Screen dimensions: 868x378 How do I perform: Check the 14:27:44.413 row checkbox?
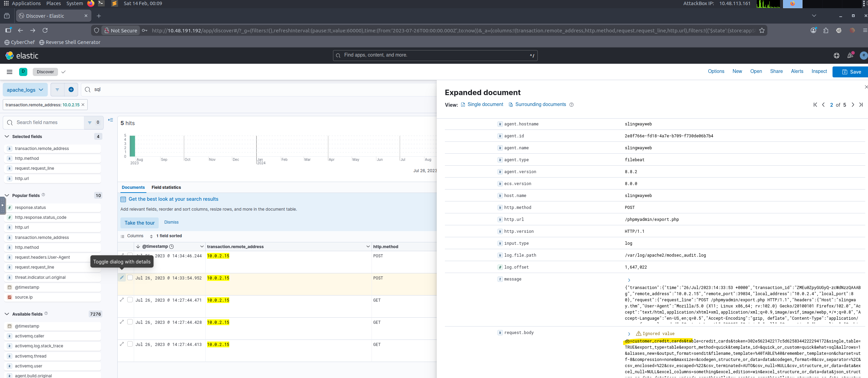[x=130, y=344]
